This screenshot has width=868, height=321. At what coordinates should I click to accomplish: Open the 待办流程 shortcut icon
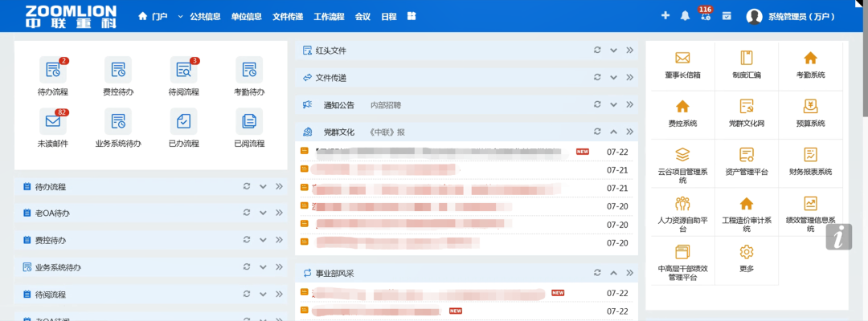[x=53, y=70]
